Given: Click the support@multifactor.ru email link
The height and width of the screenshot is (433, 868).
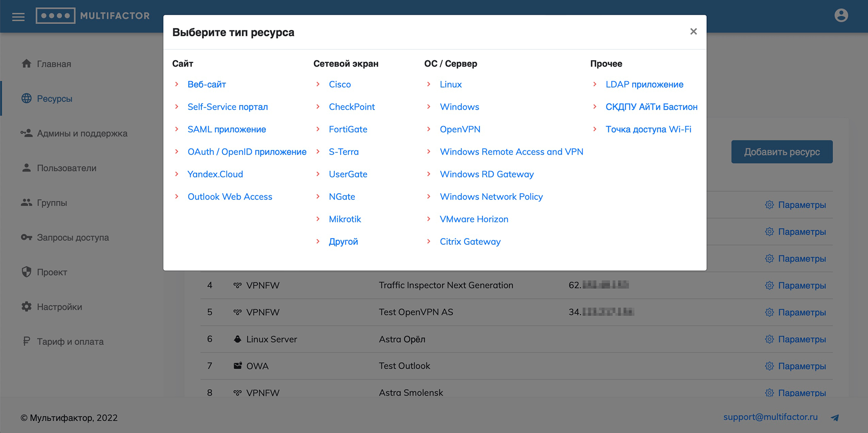Looking at the screenshot, I should [770, 417].
